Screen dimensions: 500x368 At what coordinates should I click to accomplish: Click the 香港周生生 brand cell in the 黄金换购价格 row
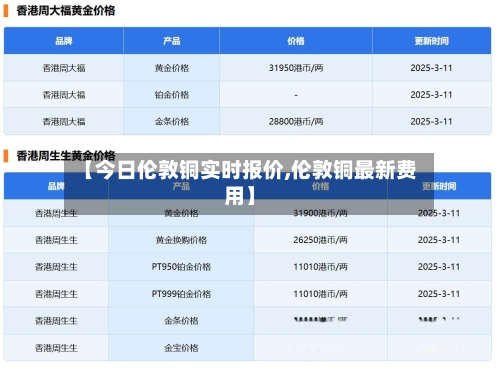56,240
